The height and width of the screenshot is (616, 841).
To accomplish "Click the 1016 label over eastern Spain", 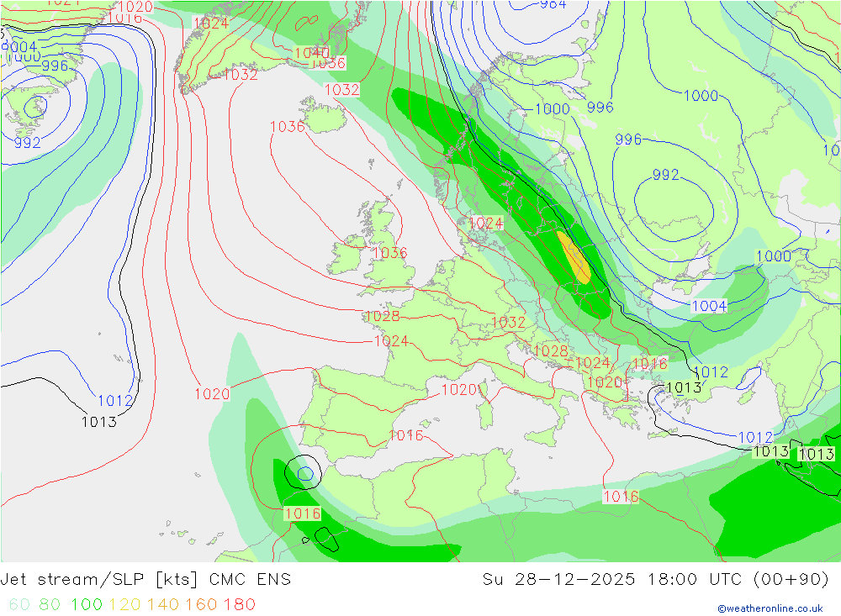I will click(406, 435).
